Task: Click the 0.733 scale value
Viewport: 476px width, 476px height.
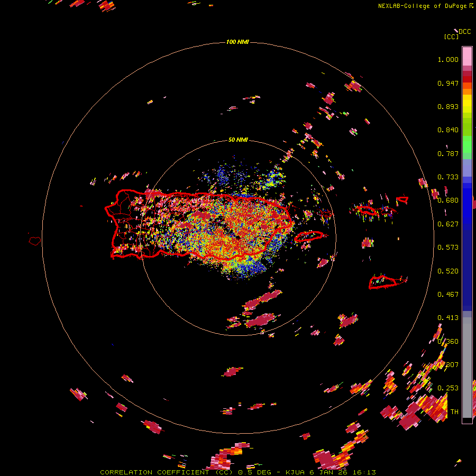Action: click(448, 177)
